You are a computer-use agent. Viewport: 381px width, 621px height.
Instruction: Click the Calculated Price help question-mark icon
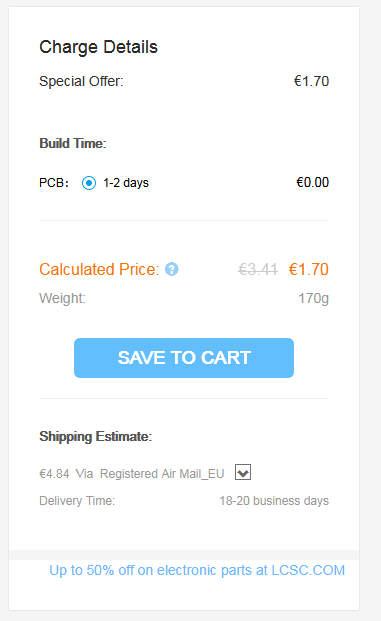pos(171,269)
